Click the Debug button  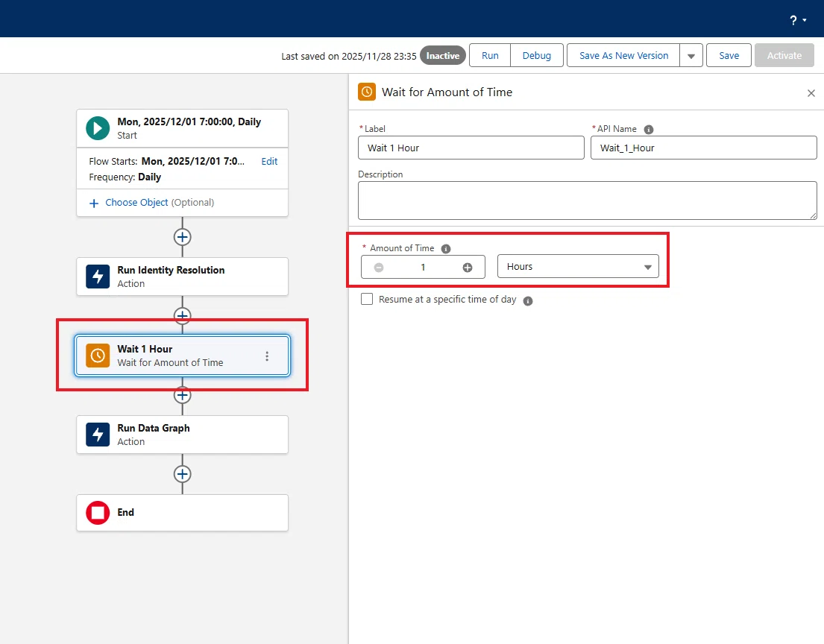pos(537,56)
